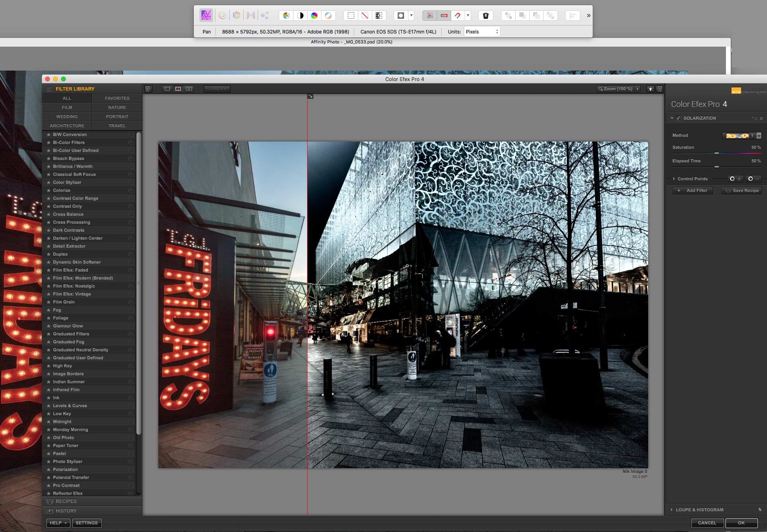Switch to the Export persona icon
Screen dimensions: 767x532
265,16
